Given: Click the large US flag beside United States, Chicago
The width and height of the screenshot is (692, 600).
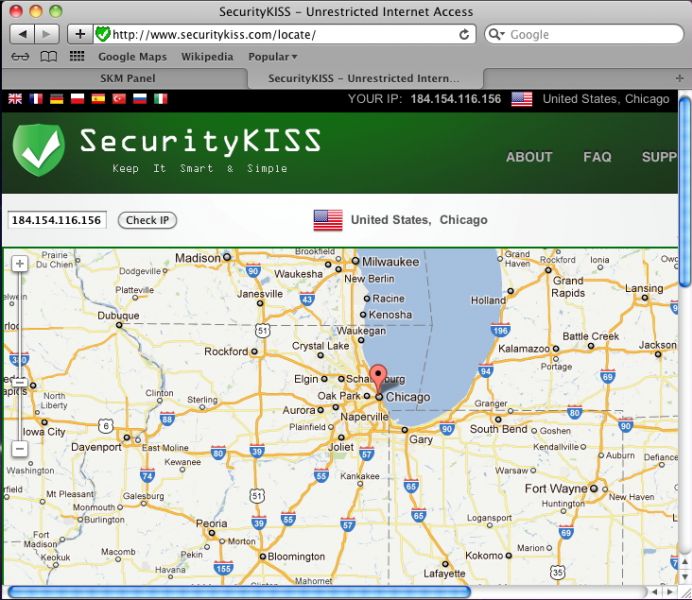Looking at the screenshot, I should click(328, 220).
